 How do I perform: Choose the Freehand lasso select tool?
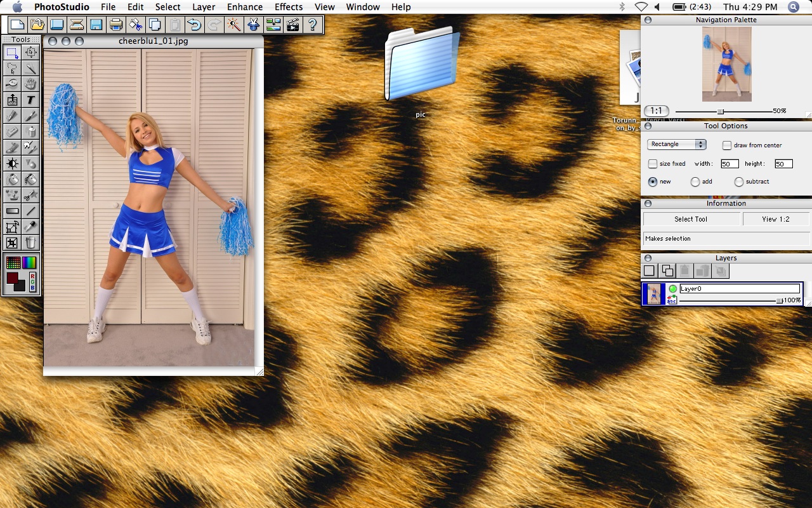pyautogui.click(x=12, y=67)
